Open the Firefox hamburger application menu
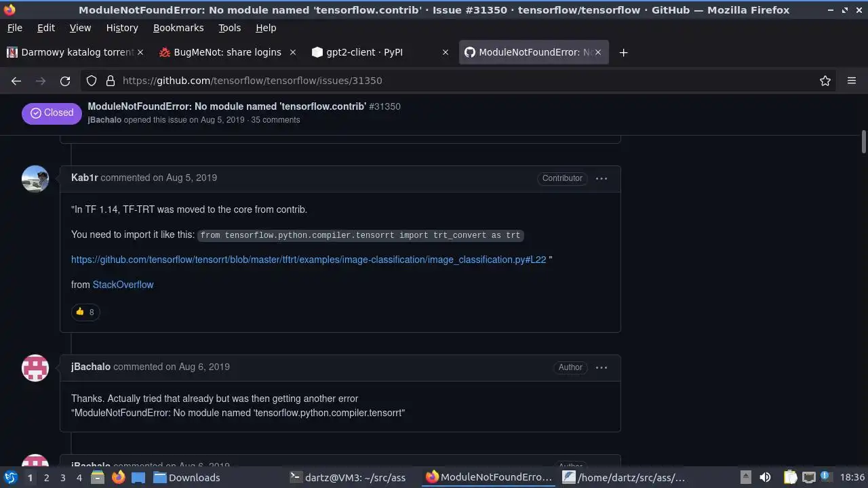 tap(852, 81)
